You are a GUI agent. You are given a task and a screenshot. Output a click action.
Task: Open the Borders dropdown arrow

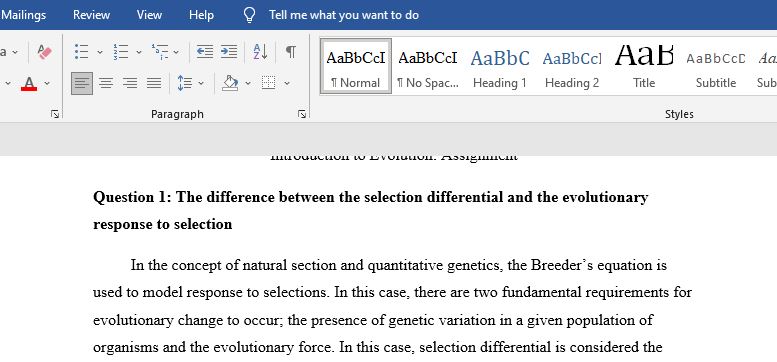tap(287, 83)
